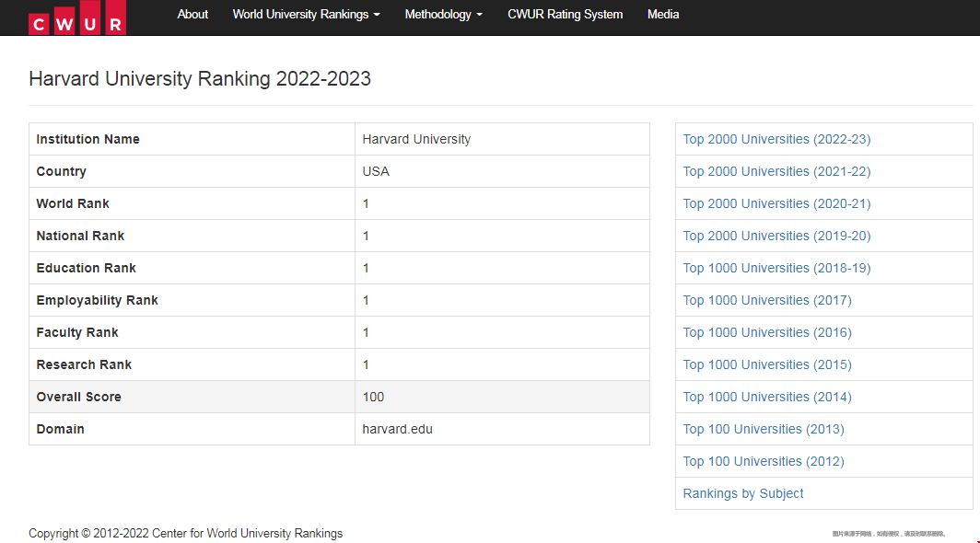View Top 2000 Universities (2019-20)
980x543 pixels.
coord(776,236)
